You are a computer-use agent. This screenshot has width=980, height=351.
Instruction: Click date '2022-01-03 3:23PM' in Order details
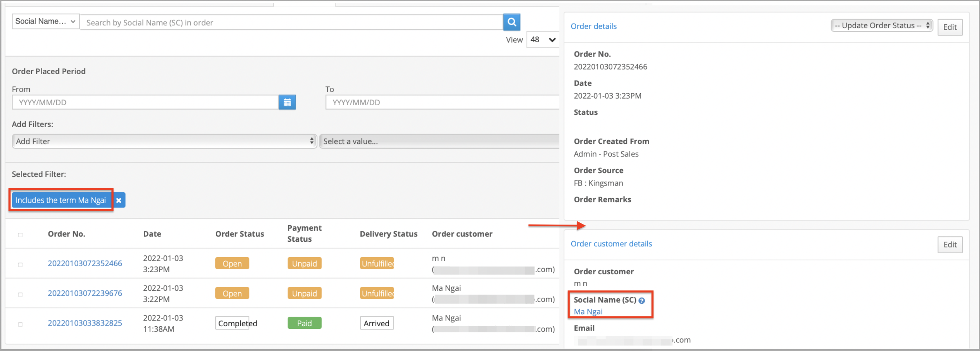coord(608,96)
